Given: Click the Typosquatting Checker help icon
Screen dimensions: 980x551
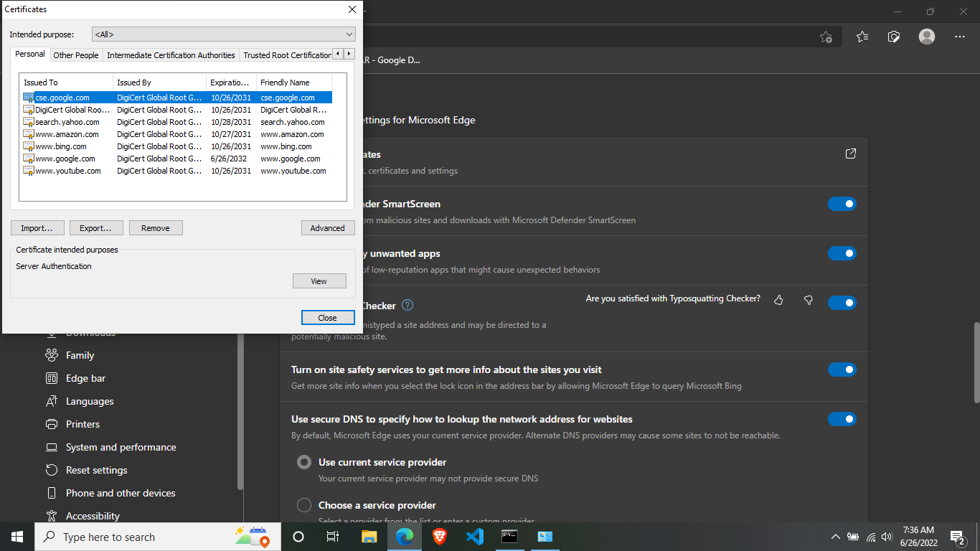Looking at the screenshot, I should click(407, 305).
